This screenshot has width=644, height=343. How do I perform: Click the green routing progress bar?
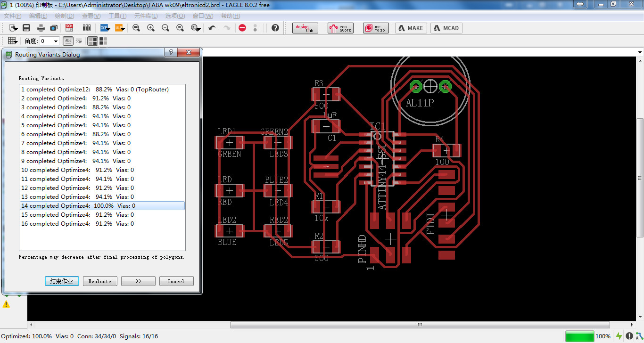pos(579,336)
